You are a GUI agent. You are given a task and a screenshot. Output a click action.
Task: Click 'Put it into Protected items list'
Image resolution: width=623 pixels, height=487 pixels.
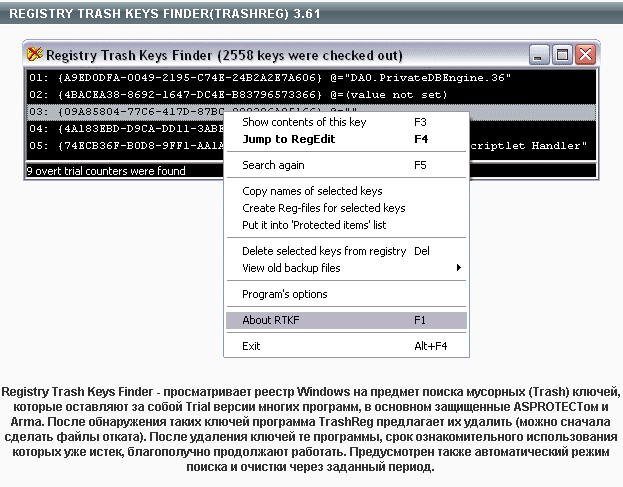346,225
